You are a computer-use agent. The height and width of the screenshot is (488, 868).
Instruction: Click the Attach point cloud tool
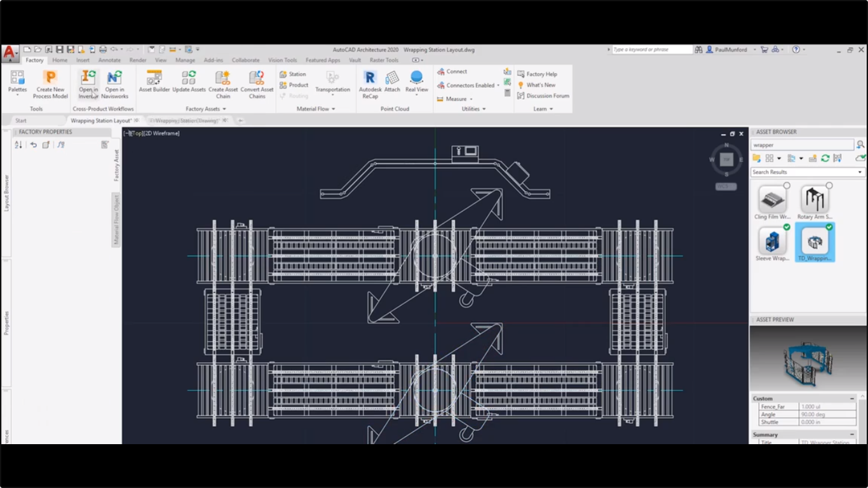click(392, 81)
